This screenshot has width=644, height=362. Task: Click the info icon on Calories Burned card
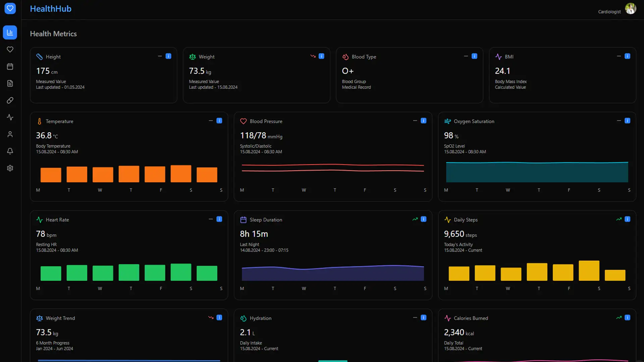click(627, 317)
